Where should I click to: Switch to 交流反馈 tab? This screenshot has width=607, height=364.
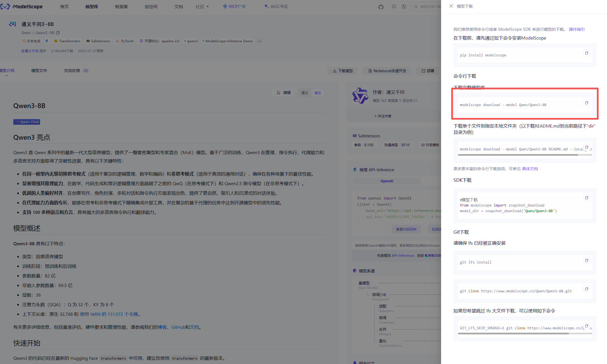76,71
